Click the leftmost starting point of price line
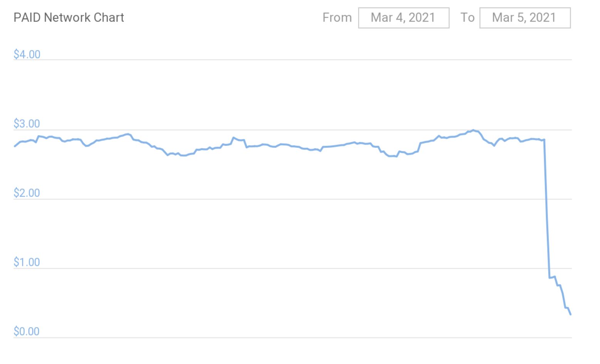The image size is (600, 364). (15, 146)
